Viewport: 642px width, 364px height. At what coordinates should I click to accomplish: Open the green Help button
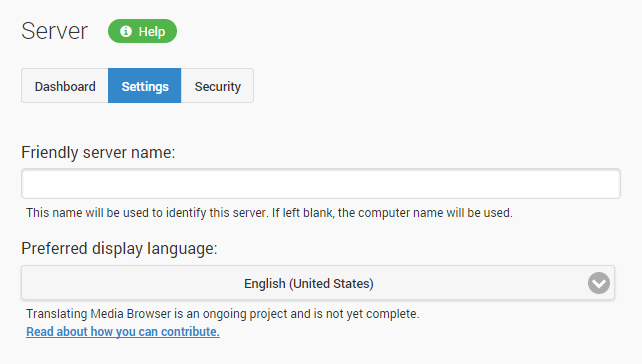pyautogui.click(x=142, y=31)
